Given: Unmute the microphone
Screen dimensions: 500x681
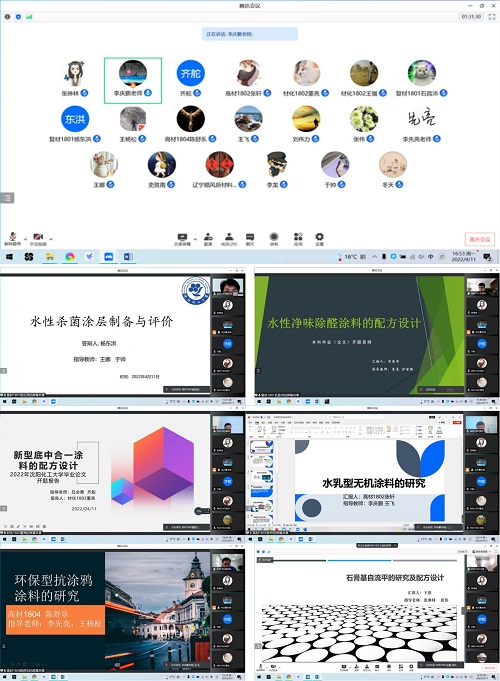Looking at the screenshot, I should point(13,239).
